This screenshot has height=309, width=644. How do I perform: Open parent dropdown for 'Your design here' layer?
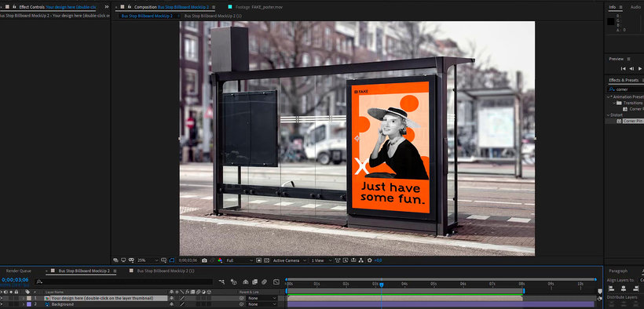click(x=262, y=298)
